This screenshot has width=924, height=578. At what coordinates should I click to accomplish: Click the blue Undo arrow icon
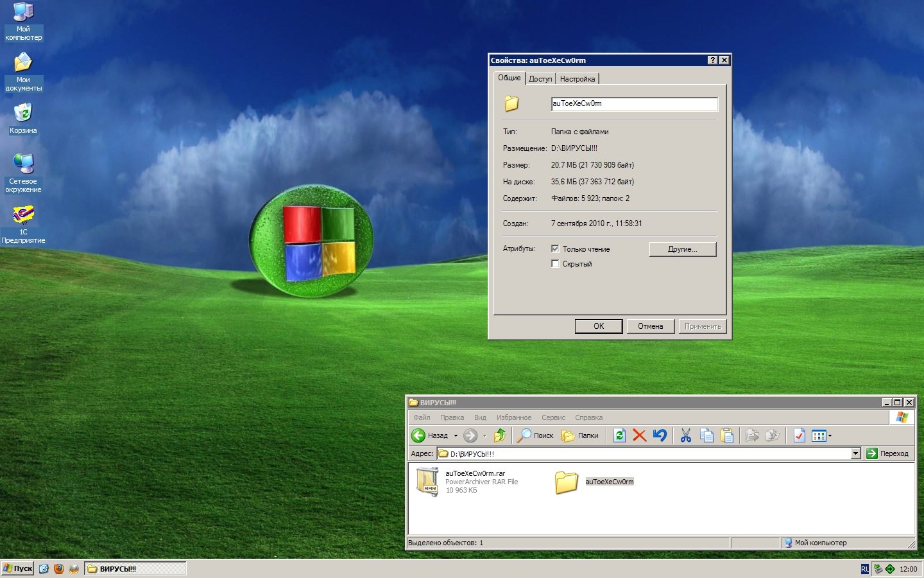tap(660, 435)
